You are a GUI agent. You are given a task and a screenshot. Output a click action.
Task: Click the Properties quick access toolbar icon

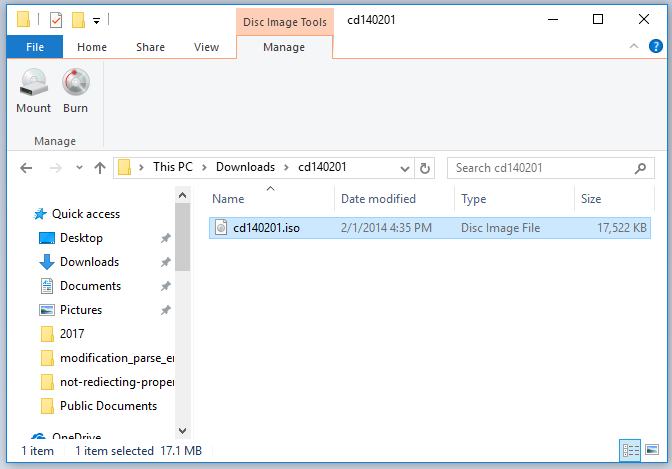(x=56, y=20)
